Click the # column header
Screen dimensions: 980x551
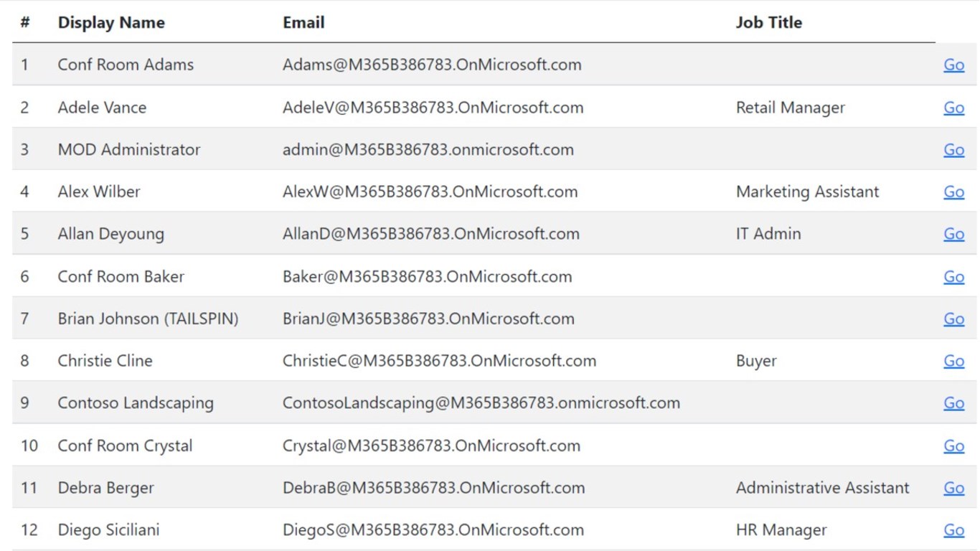pyautogui.click(x=25, y=22)
